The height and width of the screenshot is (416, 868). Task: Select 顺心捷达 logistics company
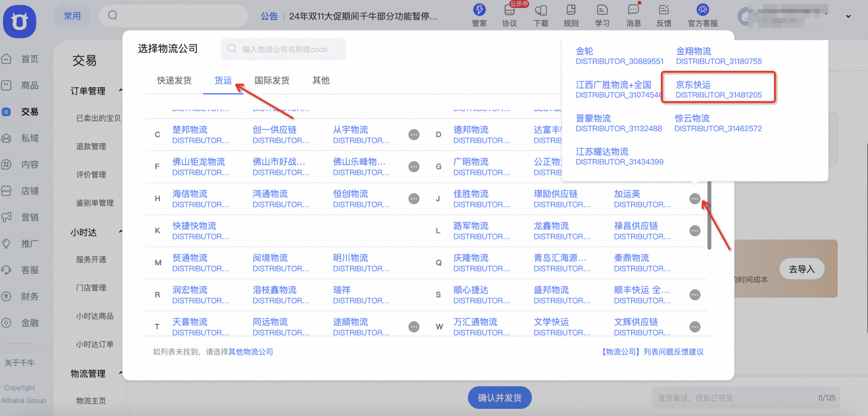click(482, 295)
